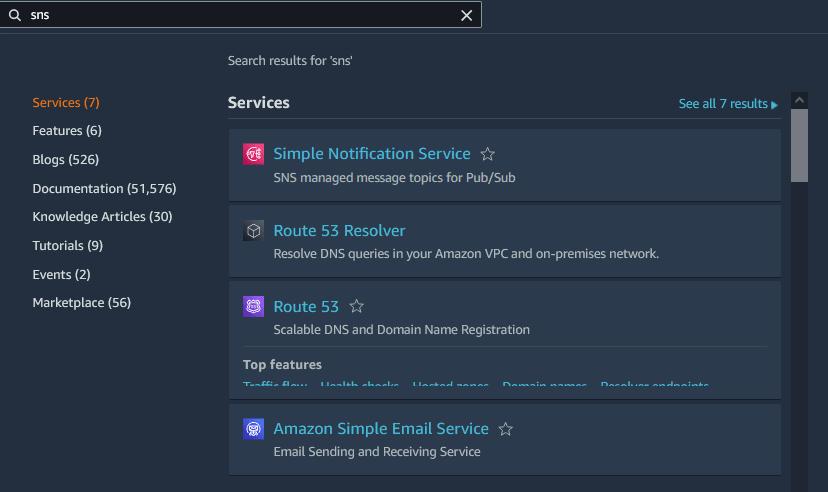Click the 'Services' results heading
Viewport: 828px width, 492px height.
(259, 102)
